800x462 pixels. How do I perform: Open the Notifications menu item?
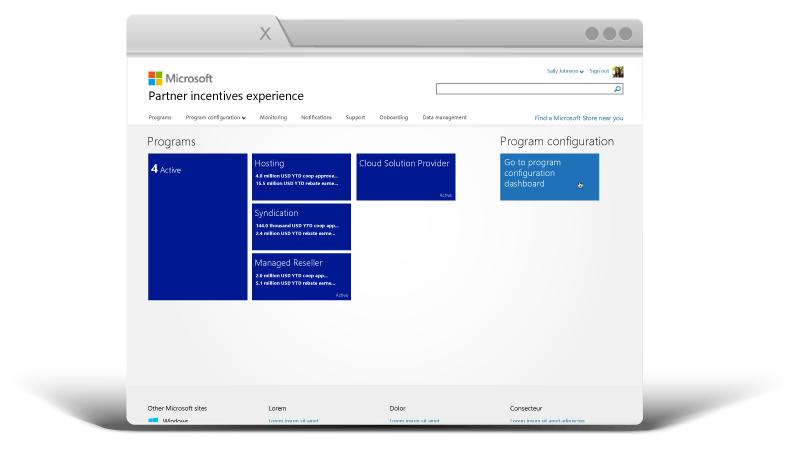(x=316, y=117)
